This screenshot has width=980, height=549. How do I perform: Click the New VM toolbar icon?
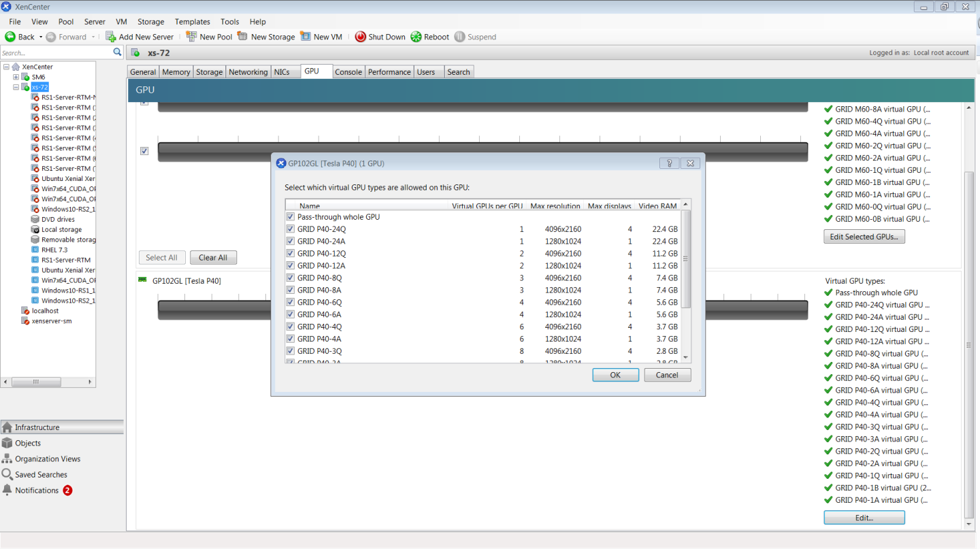[x=304, y=37]
